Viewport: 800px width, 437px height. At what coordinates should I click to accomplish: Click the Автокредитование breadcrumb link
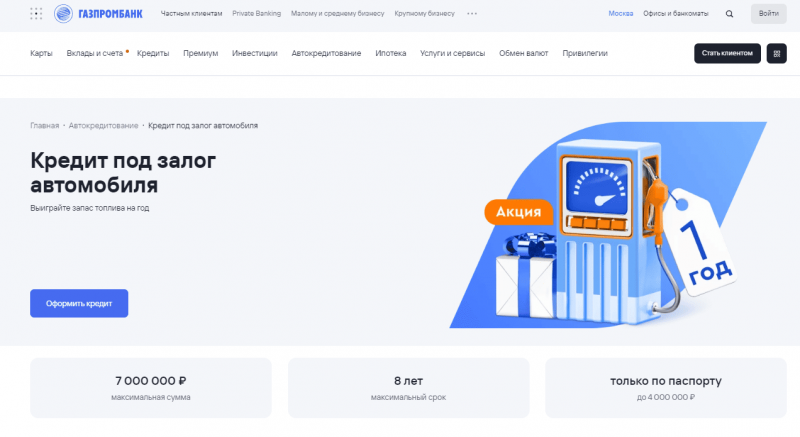tap(104, 126)
